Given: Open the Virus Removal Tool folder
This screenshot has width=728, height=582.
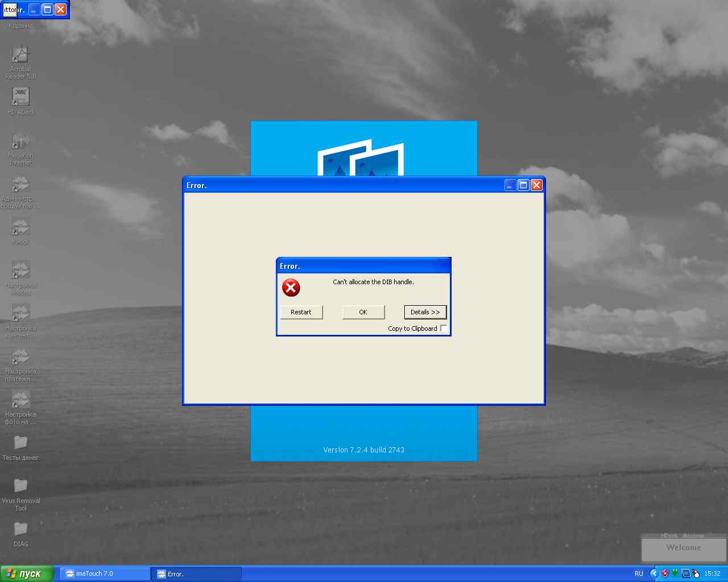Looking at the screenshot, I should click(20, 486).
